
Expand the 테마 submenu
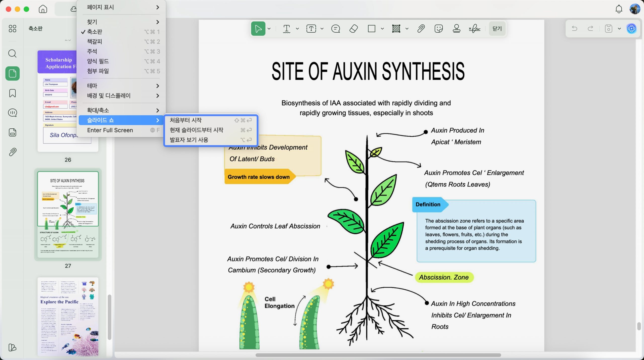tap(122, 86)
